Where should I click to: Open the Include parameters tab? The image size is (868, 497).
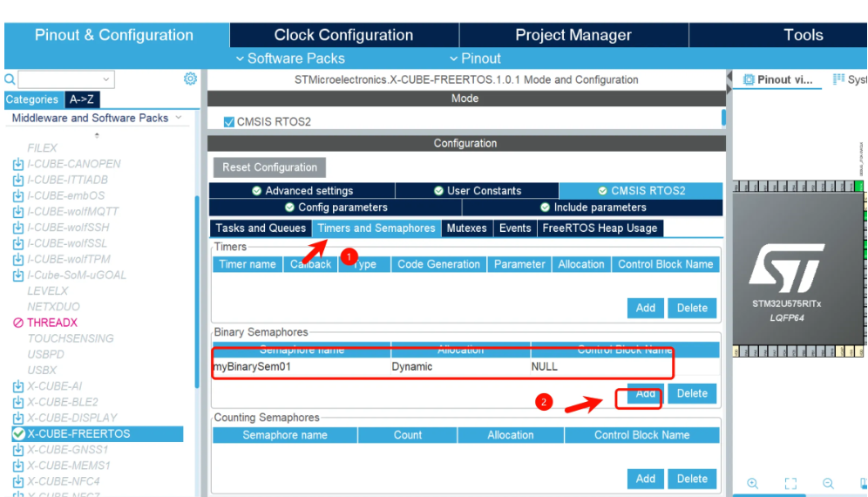(x=593, y=208)
